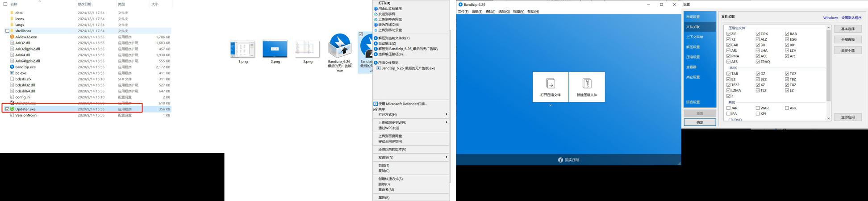Click the 发送到手机 cloud icon
Image resolution: width=868 pixels, height=201 pixels.
376,14
